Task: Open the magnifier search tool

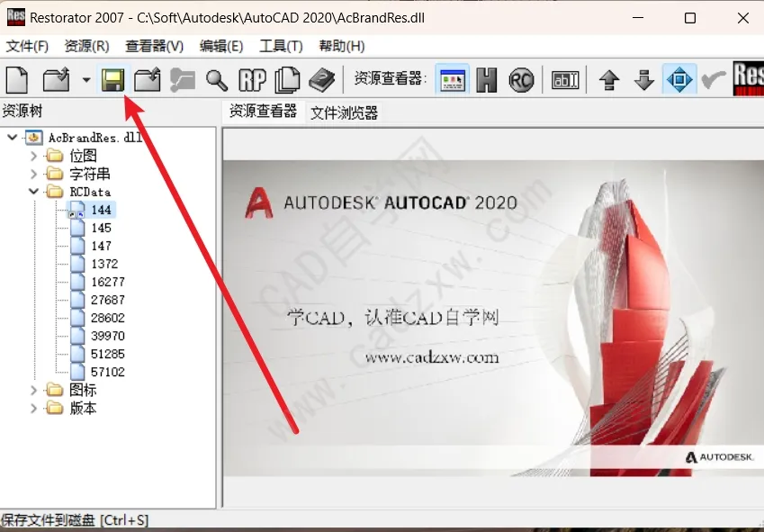Action: click(217, 80)
